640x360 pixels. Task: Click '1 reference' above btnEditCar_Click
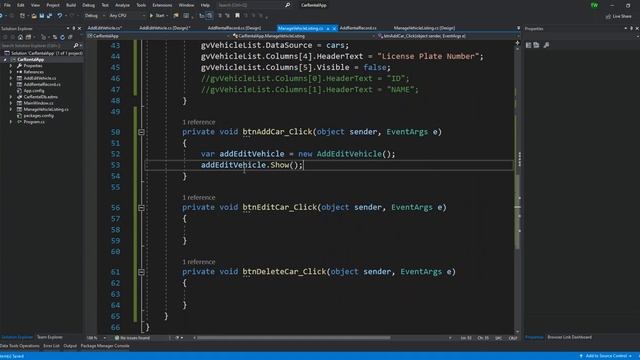198,198
